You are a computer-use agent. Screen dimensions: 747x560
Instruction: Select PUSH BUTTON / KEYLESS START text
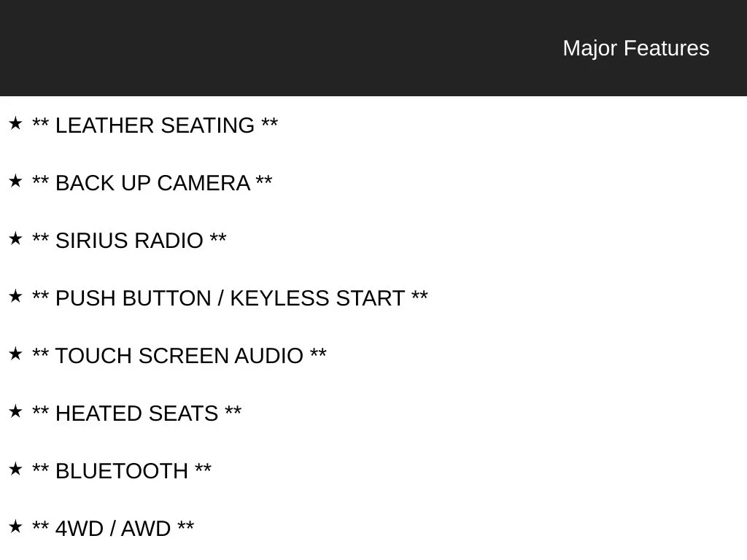230,298
